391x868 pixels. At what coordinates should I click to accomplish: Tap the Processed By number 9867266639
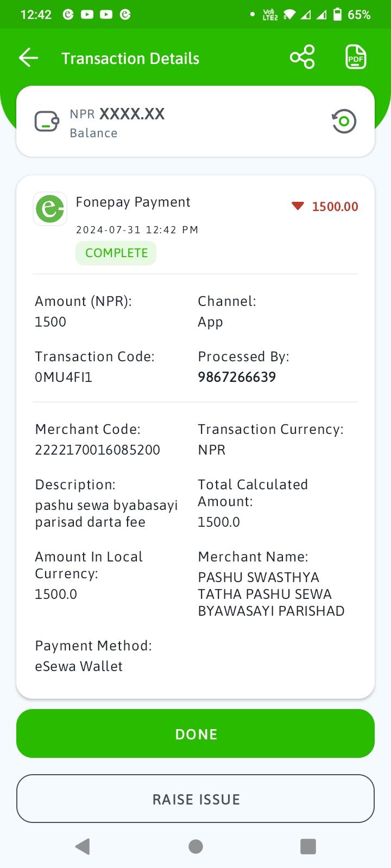[x=237, y=377]
